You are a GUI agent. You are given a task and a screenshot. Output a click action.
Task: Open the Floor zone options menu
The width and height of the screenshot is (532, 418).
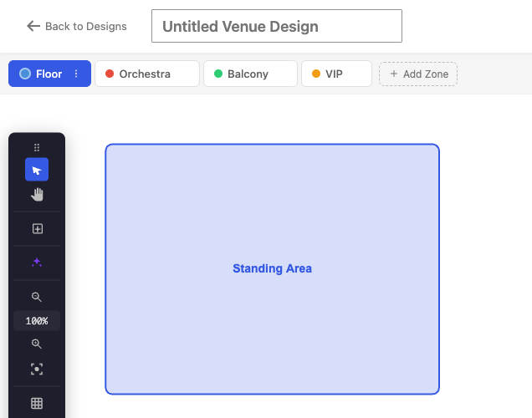click(x=76, y=74)
